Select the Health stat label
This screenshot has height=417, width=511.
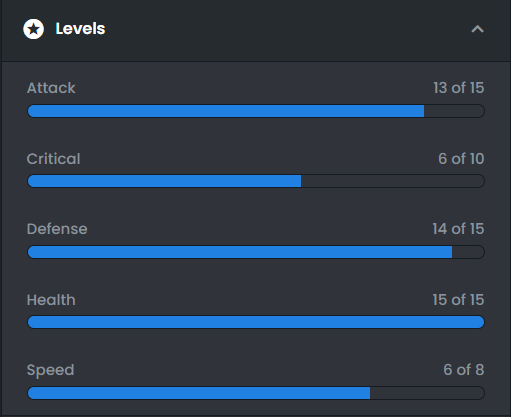click(51, 300)
